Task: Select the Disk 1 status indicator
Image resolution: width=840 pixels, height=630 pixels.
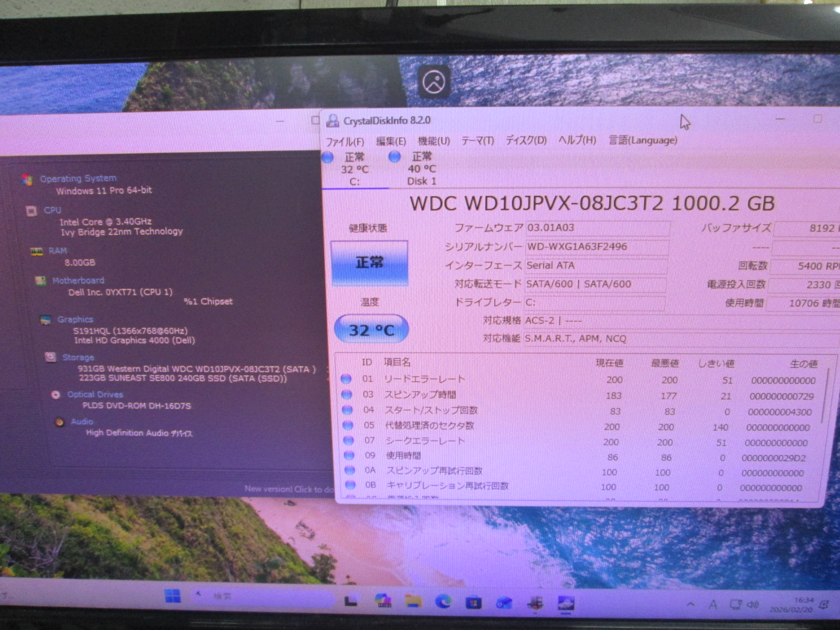Action: click(x=416, y=168)
